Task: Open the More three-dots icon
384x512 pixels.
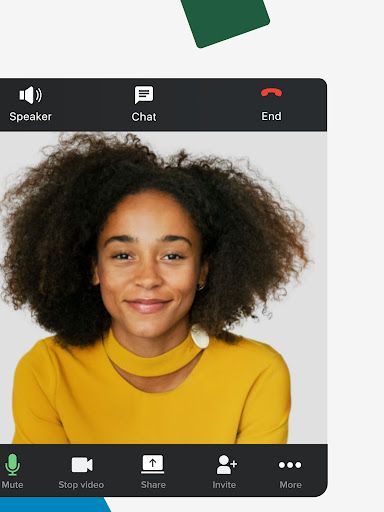Action: (x=290, y=465)
